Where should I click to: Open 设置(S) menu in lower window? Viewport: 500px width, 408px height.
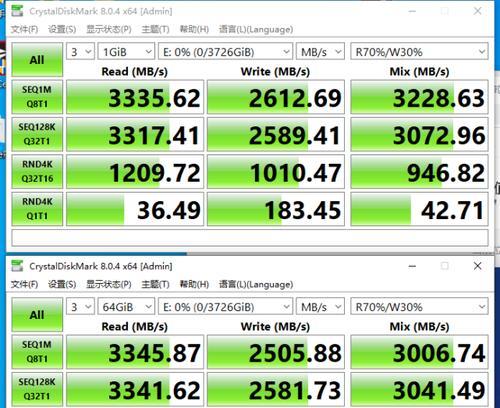(x=62, y=284)
